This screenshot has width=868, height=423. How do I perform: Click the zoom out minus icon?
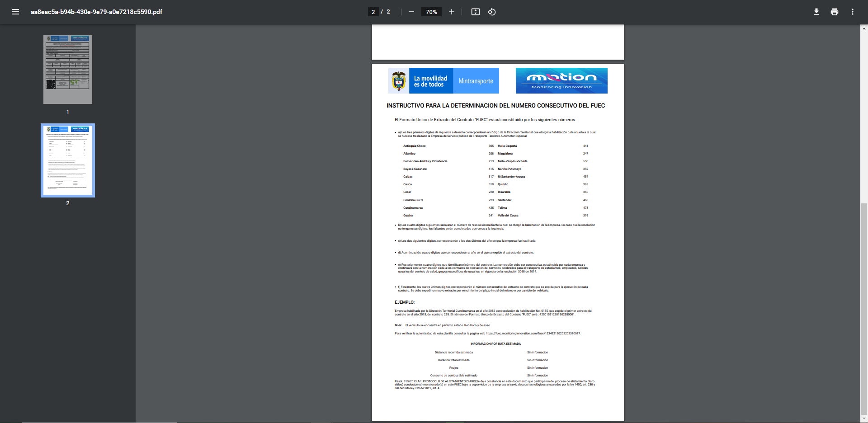[411, 12]
